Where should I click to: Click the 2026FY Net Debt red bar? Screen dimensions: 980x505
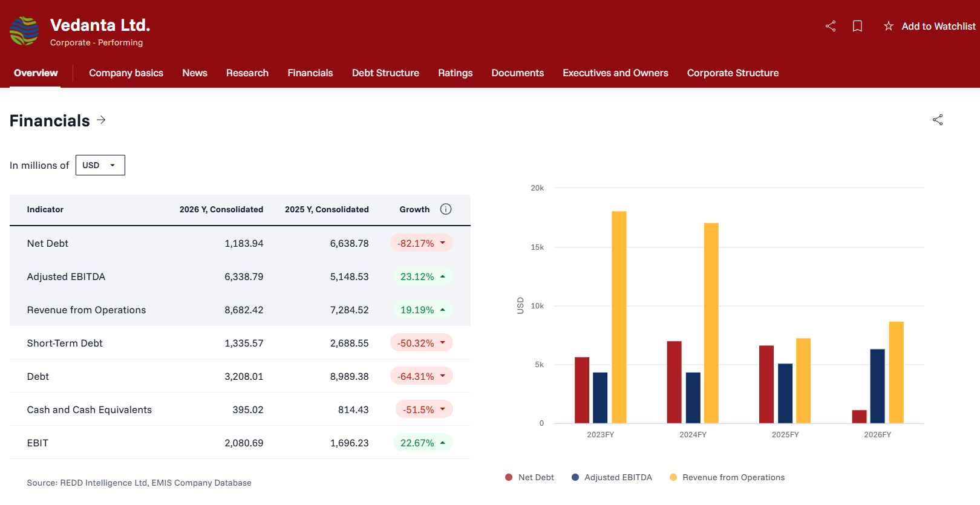[x=859, y=417]
